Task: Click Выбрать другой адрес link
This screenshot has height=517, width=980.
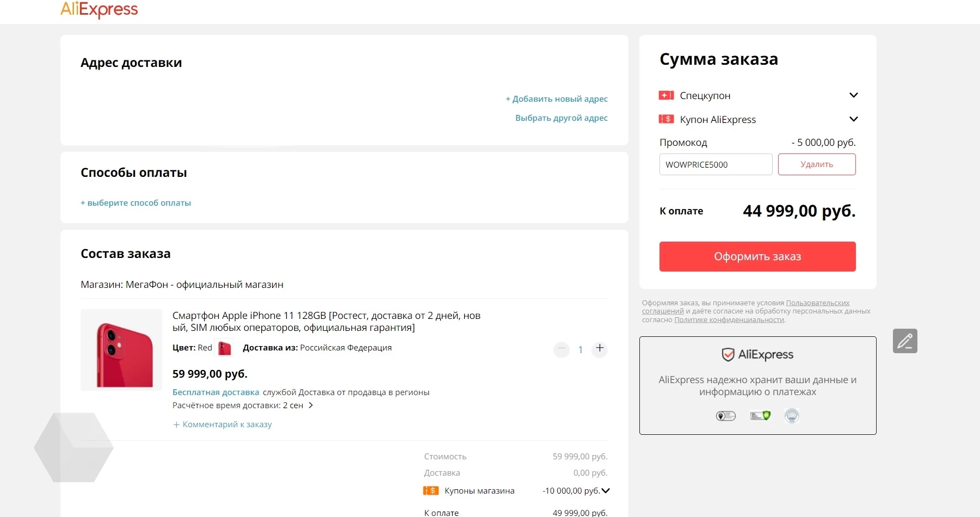Action: pyautogui.click(x=562, y=118)
